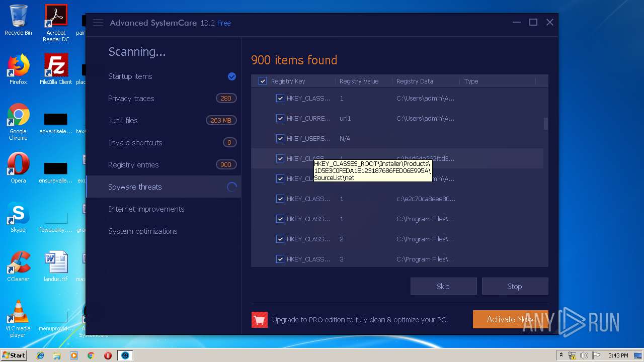Uncheck the checkbox for c:\e2c70ca8eee80 row
644x362 pixels.
(x=280, y=199)
